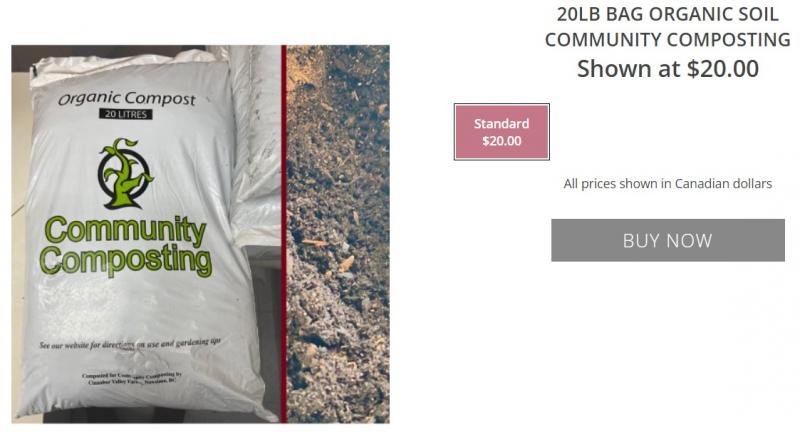The image size is (800, 432).
Task: Click the product title 20LB BAG ORGANIC SOIL
Action: pos(667,14)
